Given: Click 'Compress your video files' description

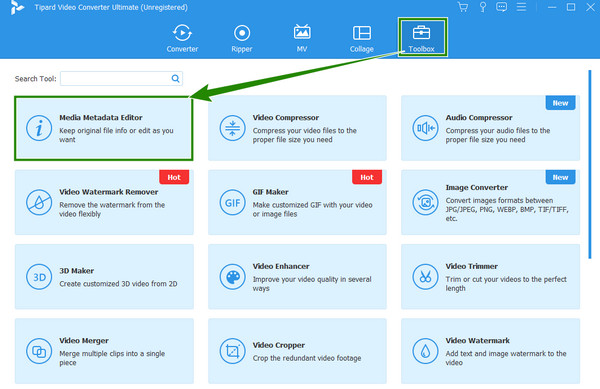Looking at the screenshot, I should [x=305, y=135].
